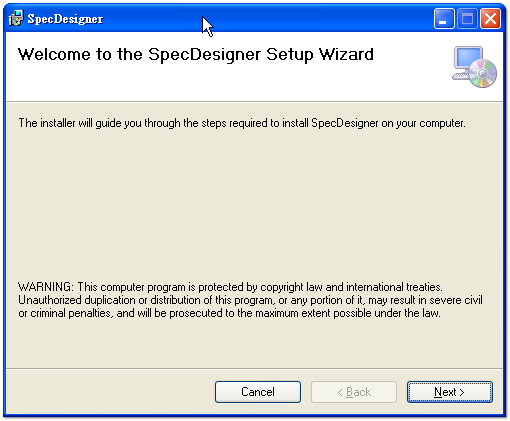Click the computer and CD setup graphic
The width and height of the screenshot is (510, 421).
tap(474, 67)
